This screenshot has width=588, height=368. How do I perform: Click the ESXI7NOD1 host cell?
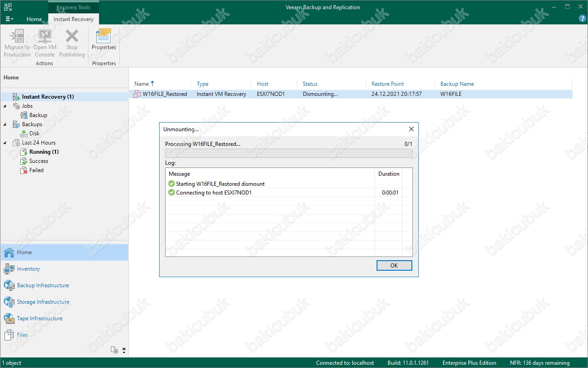point(271,94)
